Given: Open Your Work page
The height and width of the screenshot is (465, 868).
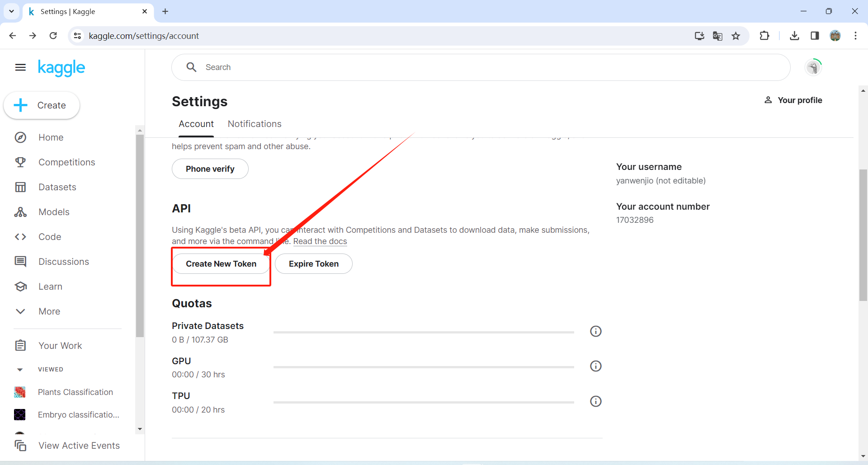Looking at the screenshot, I should pos(60,346).
